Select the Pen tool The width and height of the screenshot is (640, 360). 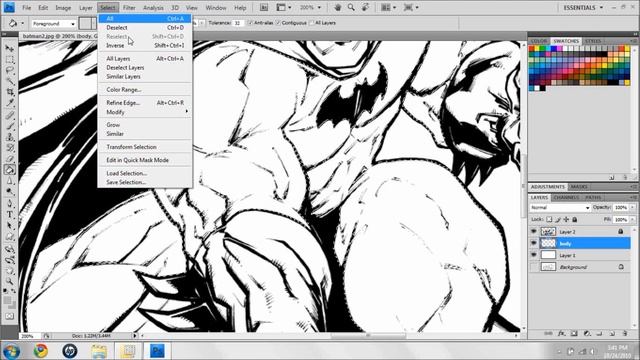click(9, 203)
